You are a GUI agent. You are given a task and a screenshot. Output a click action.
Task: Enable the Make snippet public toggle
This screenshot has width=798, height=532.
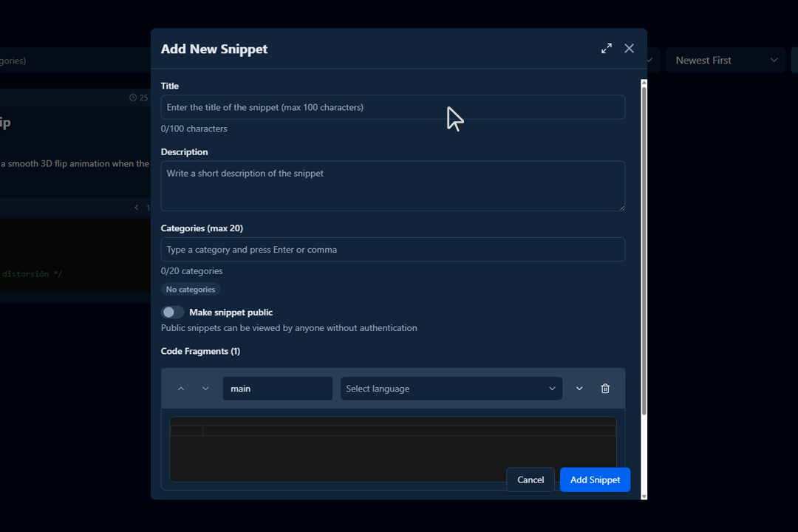[x=172, y=312]
